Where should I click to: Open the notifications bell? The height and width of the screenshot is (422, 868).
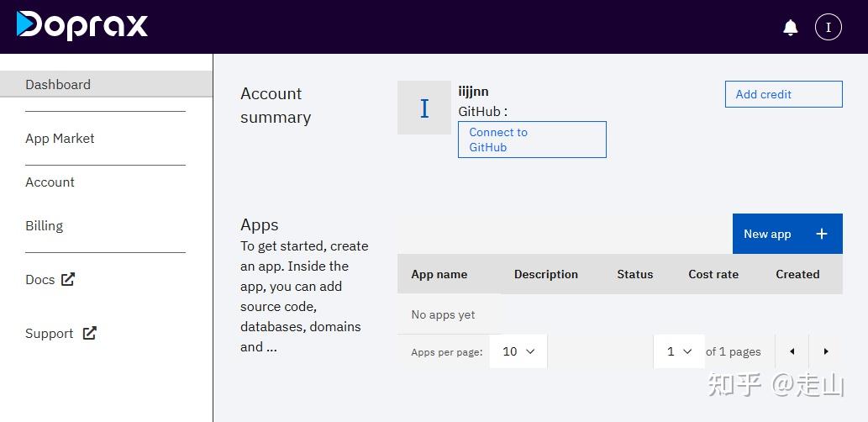point(791,28)
